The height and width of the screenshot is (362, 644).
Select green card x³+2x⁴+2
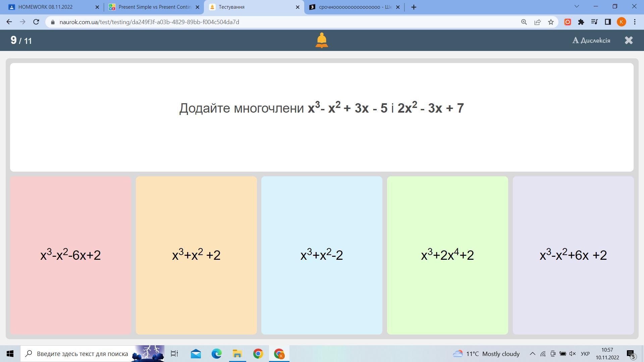point(447,255)
